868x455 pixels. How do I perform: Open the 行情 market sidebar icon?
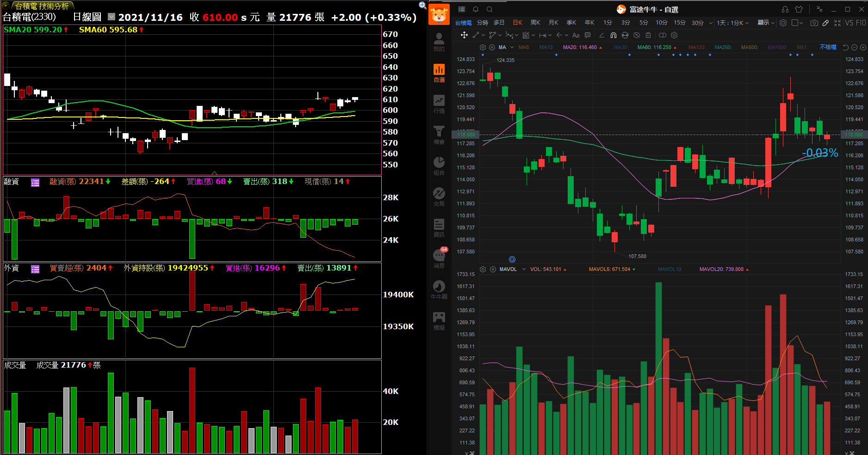coord(439,104)
